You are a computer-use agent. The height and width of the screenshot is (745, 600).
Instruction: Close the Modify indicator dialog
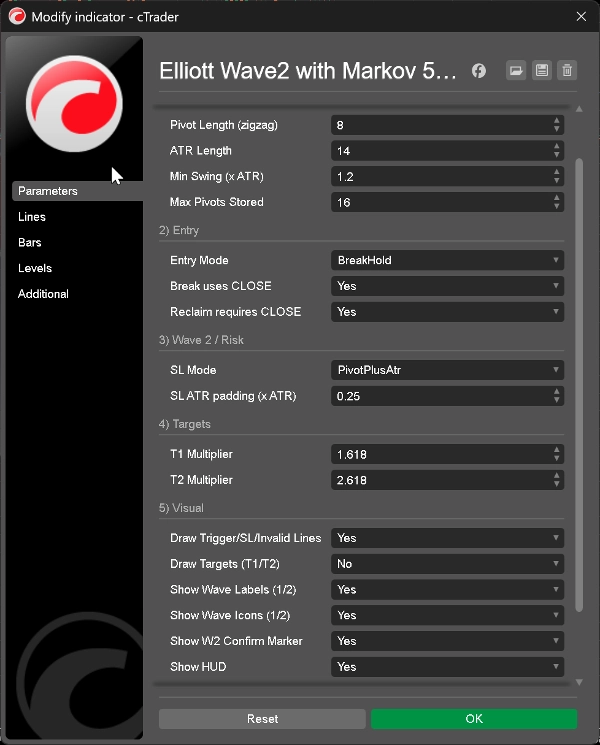pyautogui.click(x=582, y=17)
